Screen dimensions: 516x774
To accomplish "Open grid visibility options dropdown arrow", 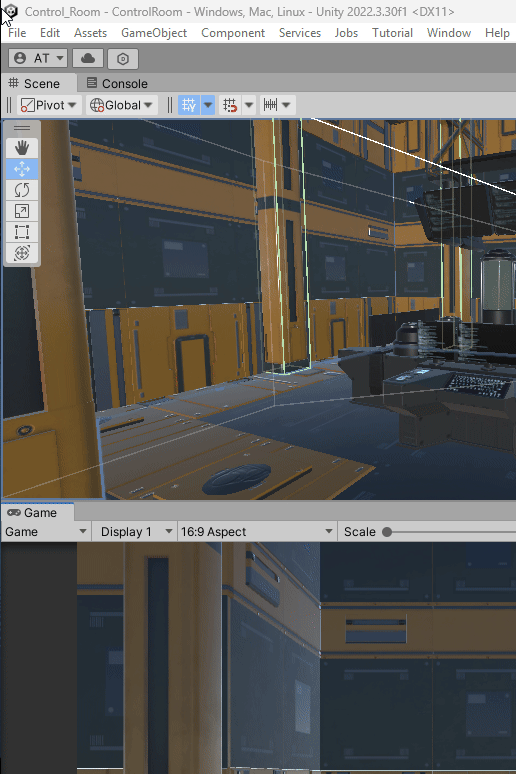I will (x=208, y=105).
